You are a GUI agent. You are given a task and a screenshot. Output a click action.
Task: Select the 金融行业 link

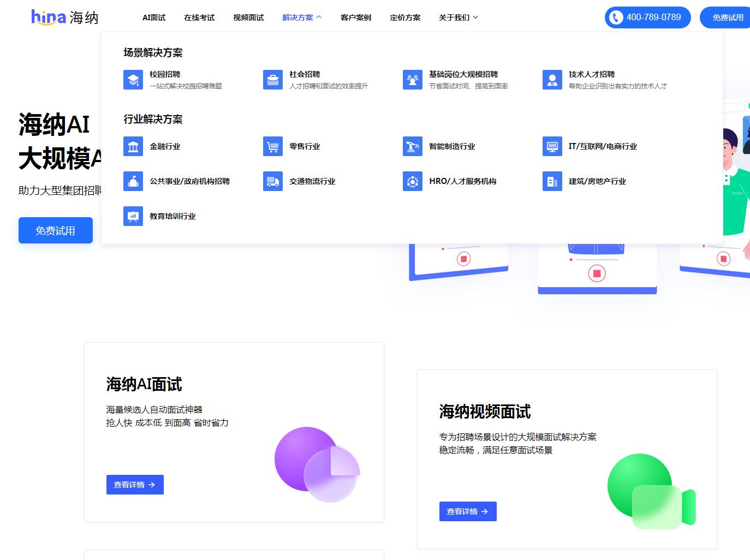165,146
